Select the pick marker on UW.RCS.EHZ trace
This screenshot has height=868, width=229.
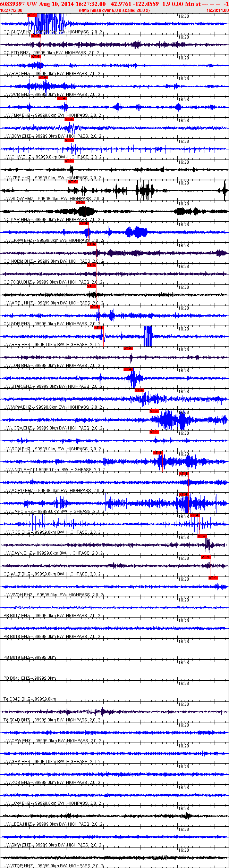[195, 515]
